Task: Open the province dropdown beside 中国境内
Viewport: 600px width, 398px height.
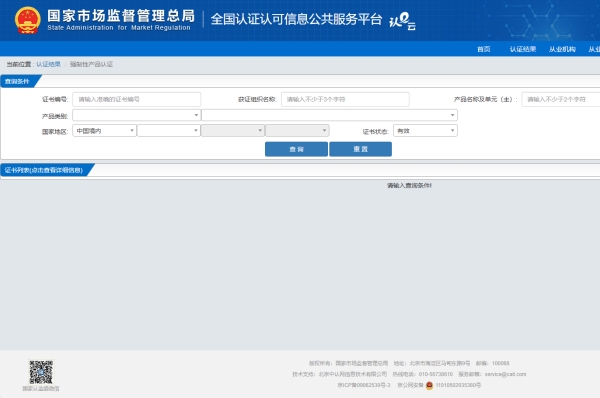Action: (x=169, y=130)
